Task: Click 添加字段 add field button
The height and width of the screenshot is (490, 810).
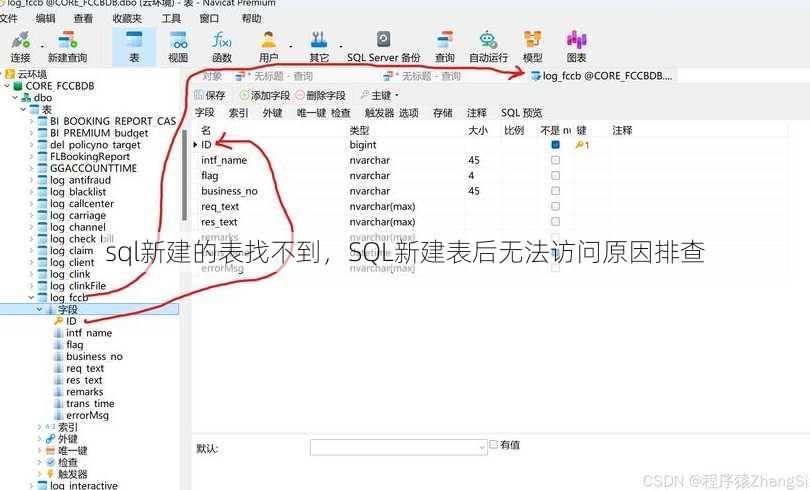Action: [264, 95]
